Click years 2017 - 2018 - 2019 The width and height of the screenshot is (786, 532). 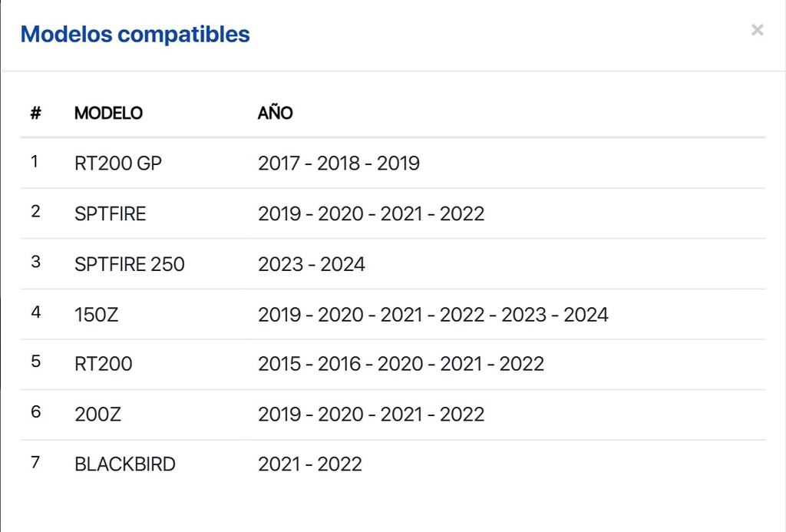pyautogui.click(x=339, y=163)
